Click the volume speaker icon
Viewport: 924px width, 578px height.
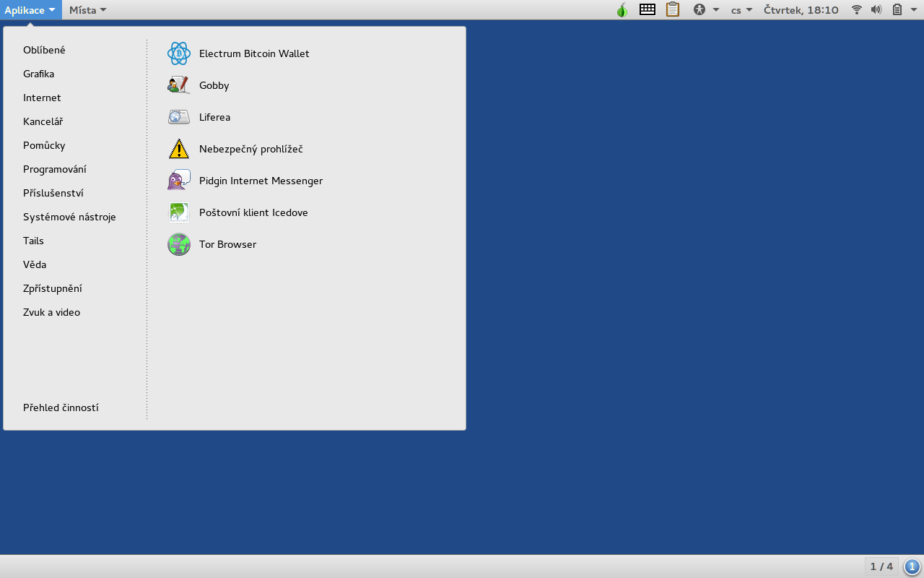click(876, 10)
